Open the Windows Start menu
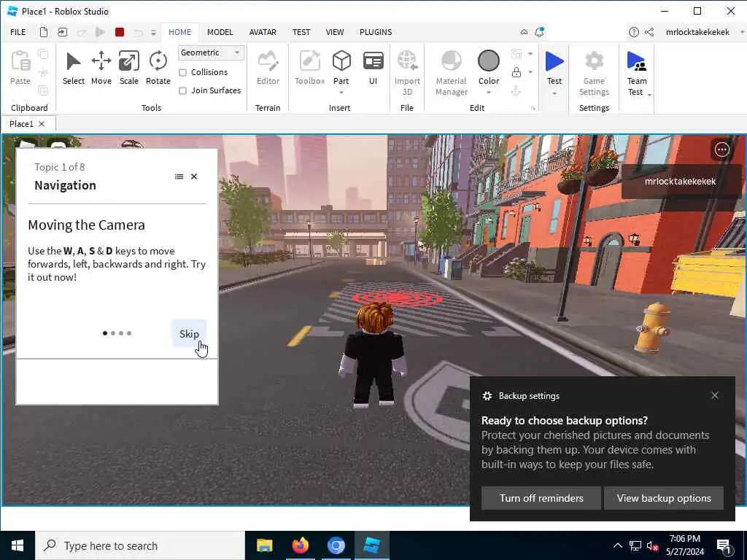Image resolution: width=747 pixels, height=560 pixels. pos(18,545)
